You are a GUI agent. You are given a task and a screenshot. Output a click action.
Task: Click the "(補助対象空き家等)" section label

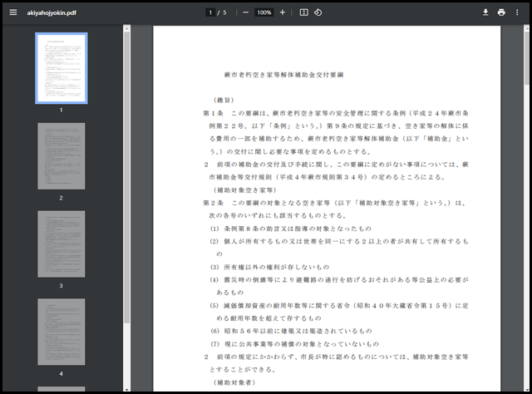coord(244,190)
